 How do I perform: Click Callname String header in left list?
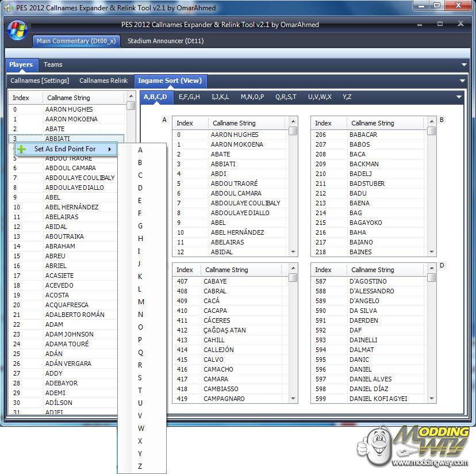[68, 98]
